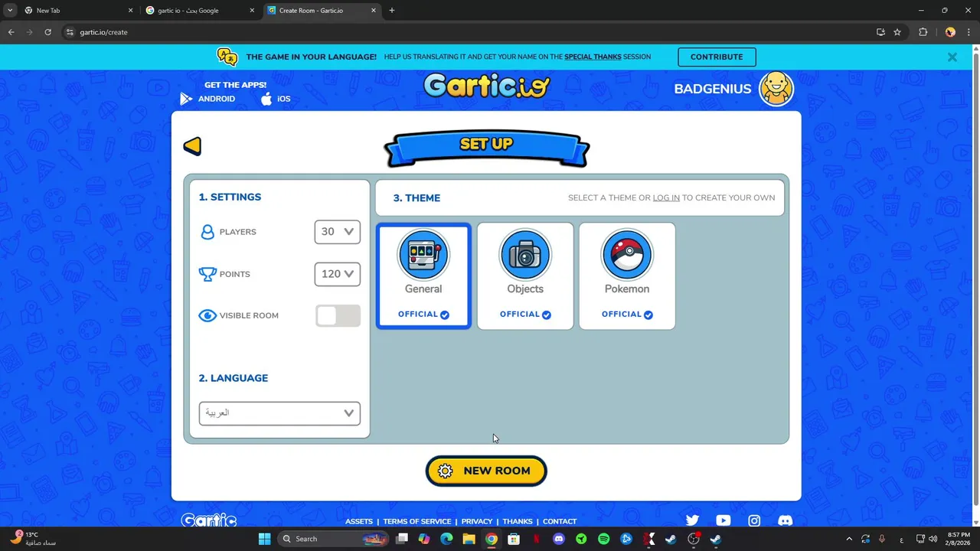The image size is (980, 551).
Task: Open the Points dropdown showing 120
Action: [x=337, y=274]
